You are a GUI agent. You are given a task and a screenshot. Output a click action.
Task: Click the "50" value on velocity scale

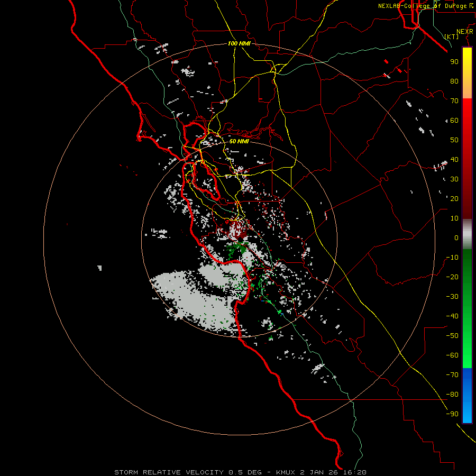454,140
